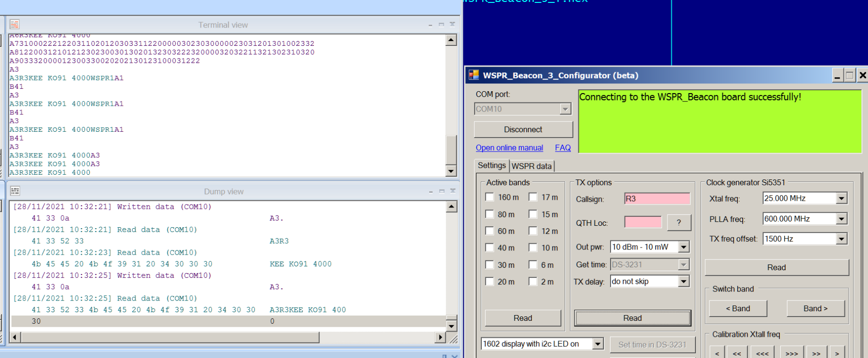Open the TX freq offset dropdown
The image size is (868, 358).
[841, 239]
